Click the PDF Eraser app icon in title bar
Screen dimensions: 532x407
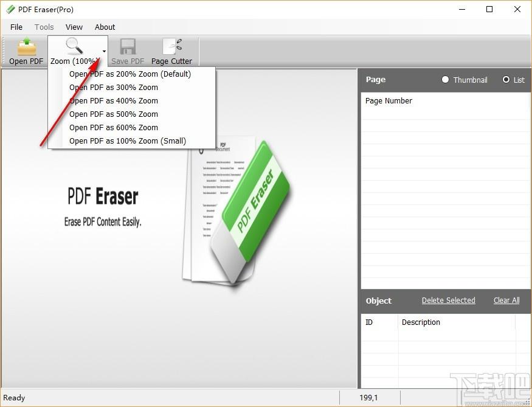[10, 9]
